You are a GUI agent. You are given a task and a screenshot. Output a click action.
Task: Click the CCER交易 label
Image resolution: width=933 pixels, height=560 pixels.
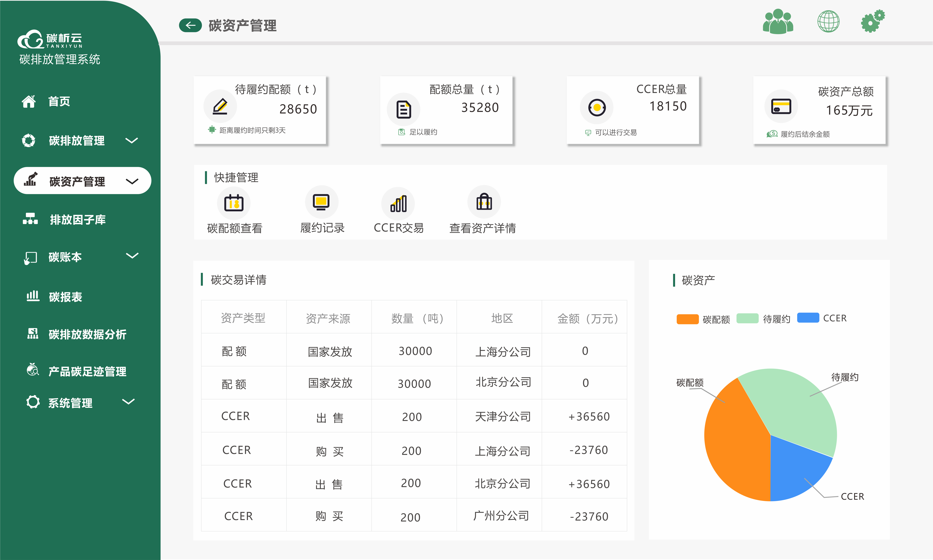click(x=398, y=228)
